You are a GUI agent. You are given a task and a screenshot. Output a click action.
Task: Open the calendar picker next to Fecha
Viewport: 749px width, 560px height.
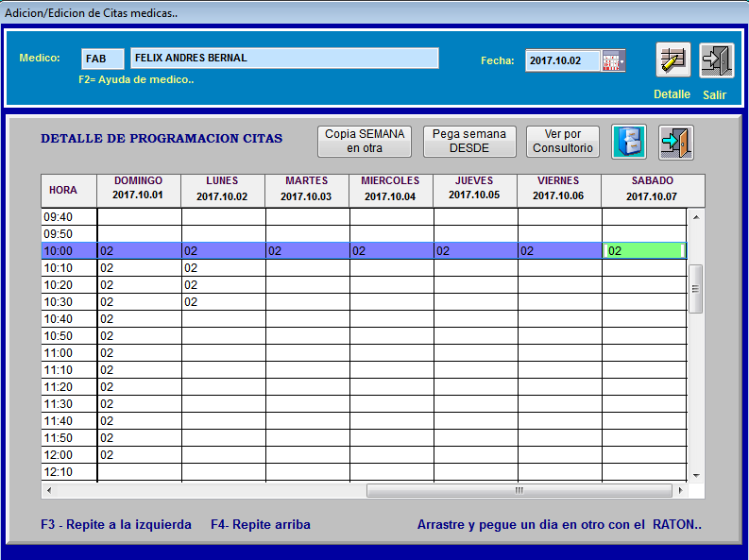pos(613,61)
